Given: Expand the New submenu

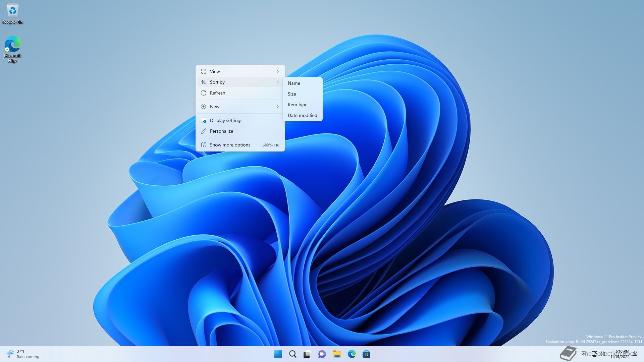Looking at the screenshot, I should tap(240, 107).
